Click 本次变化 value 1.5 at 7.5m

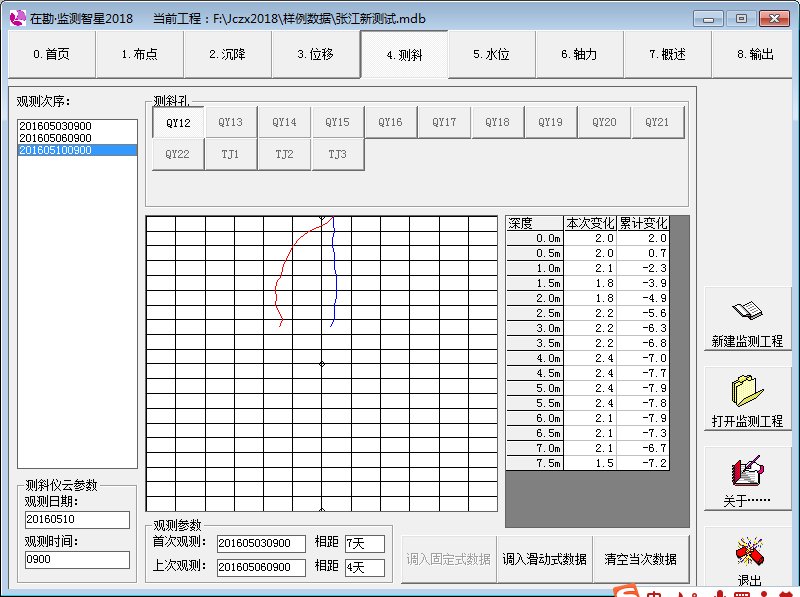click(x=590, y=463)
